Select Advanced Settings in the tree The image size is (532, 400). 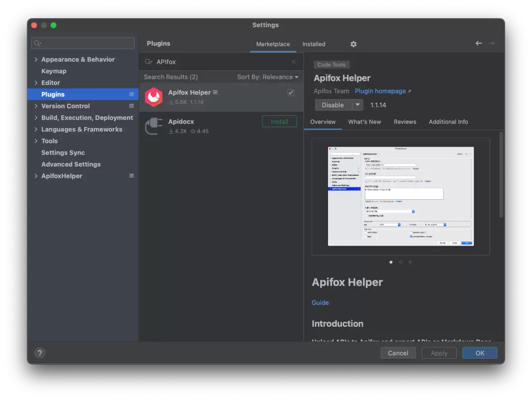71,164
